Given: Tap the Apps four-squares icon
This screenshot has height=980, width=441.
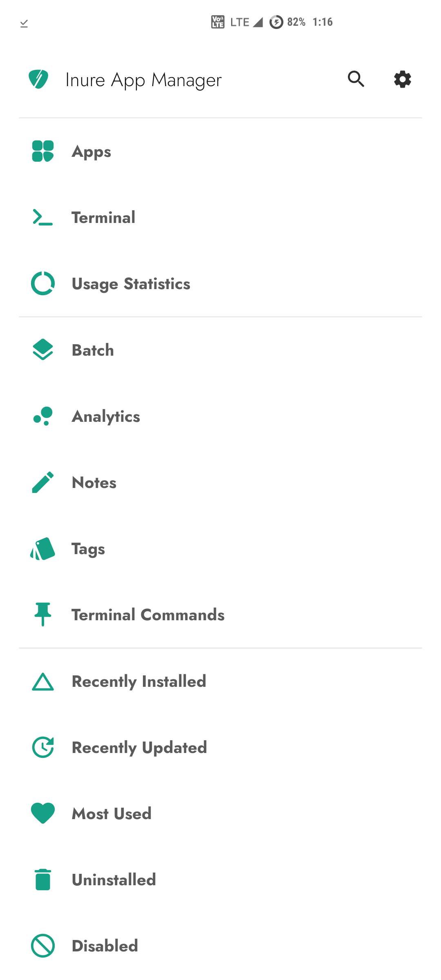Looking at the screenshot, I should [43, 151].
